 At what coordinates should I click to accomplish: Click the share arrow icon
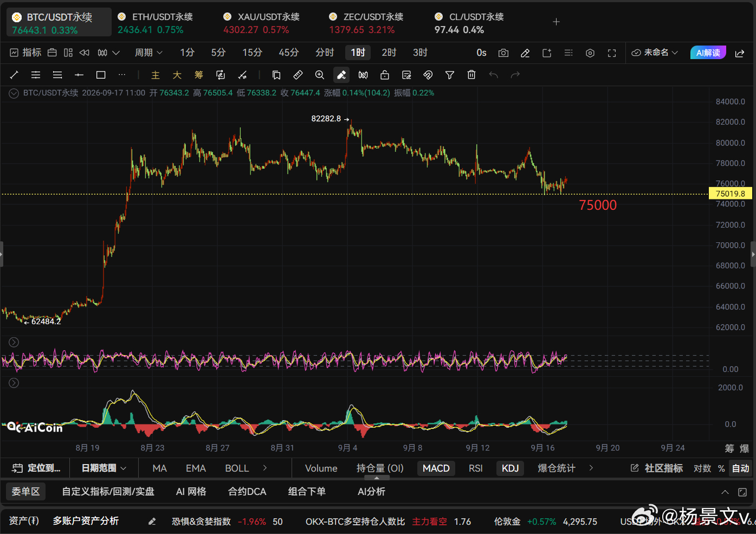pos(739,53)
